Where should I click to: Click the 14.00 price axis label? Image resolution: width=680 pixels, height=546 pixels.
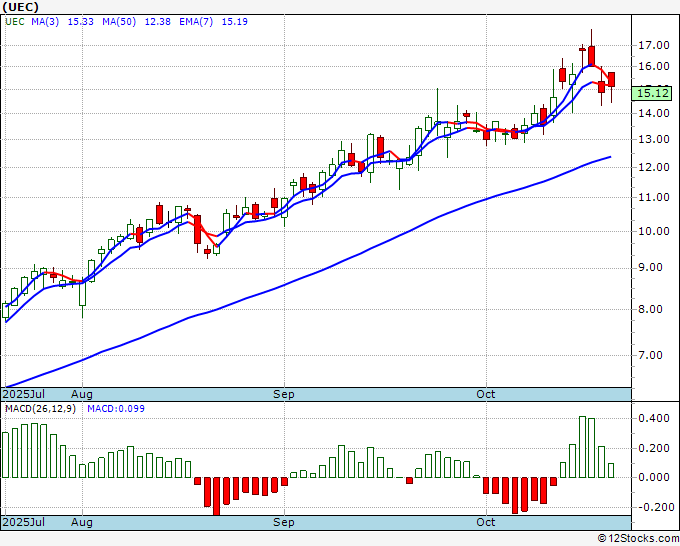pos(654,113)
